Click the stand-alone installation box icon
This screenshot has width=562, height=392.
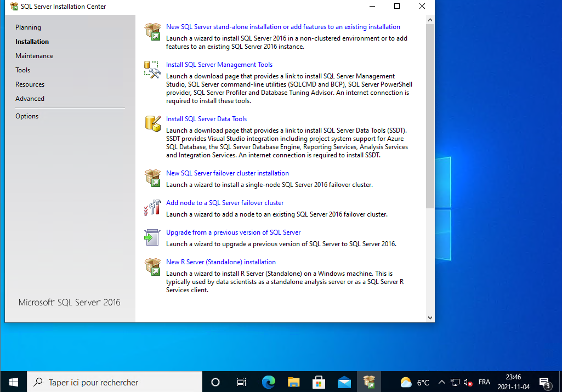[x=152, y=31]
